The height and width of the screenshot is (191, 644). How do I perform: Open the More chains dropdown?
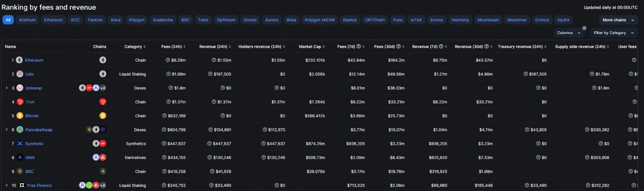point(618,20)
